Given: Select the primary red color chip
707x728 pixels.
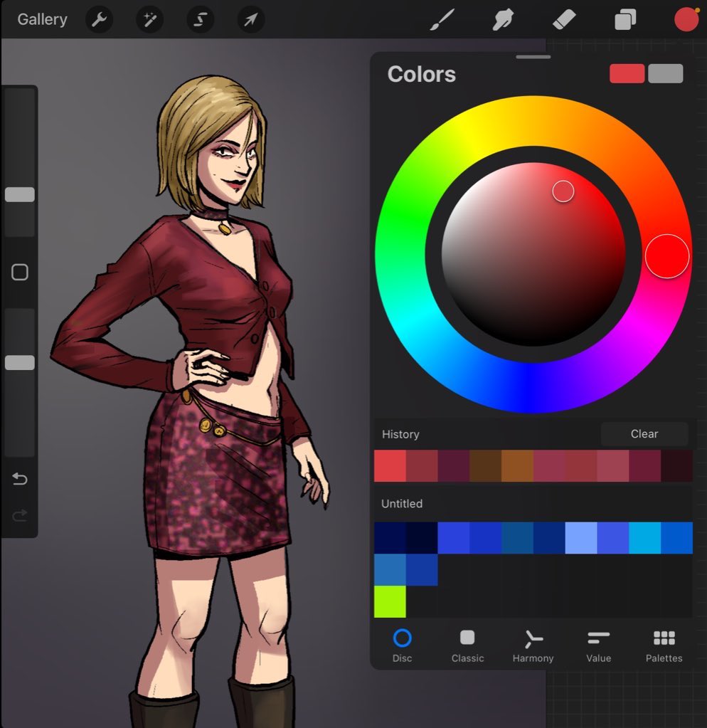Looking at the screenshot, I should (x=627, y=74).
